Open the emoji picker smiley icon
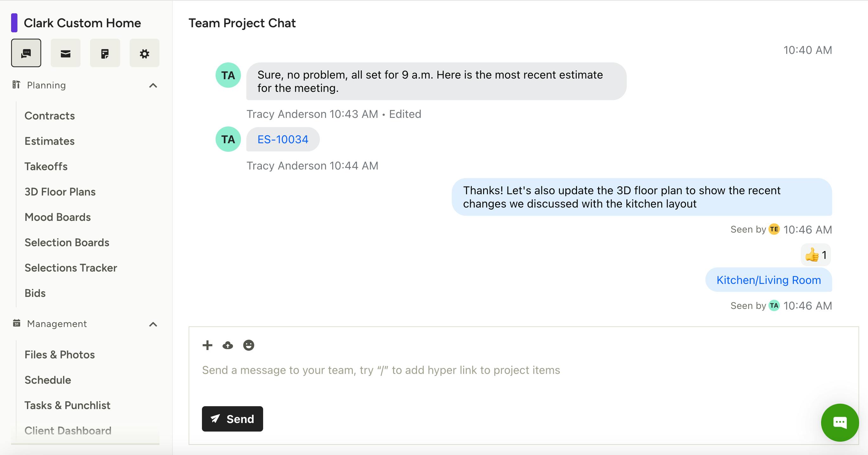 (x=248, y=345)
